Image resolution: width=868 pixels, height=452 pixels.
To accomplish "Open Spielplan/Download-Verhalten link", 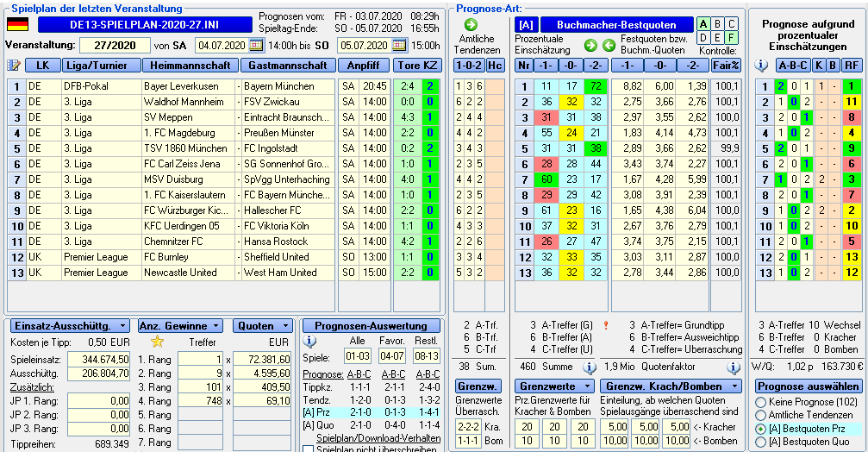I will [x=378, y=438].
